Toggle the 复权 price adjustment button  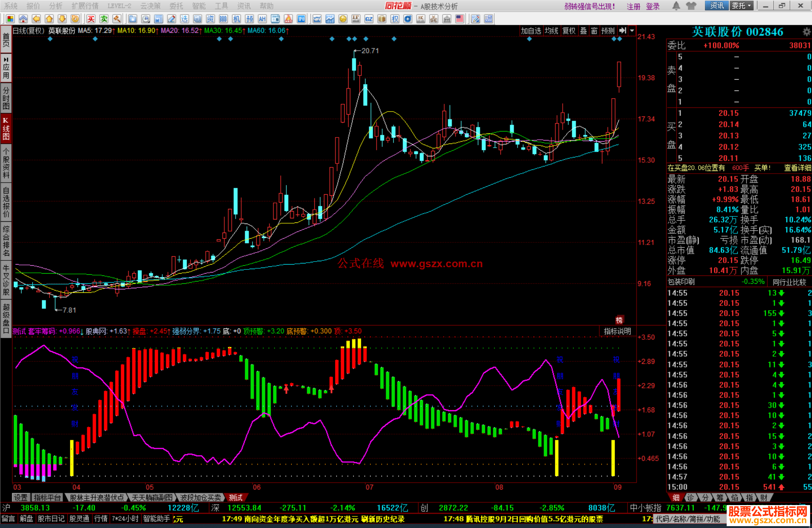[x=569, y=31]
